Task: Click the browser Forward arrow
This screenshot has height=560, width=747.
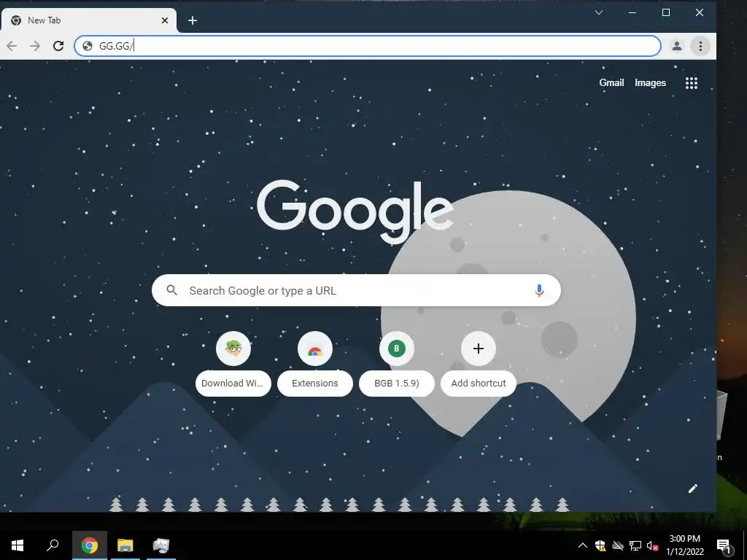Action: click(35, 46)
